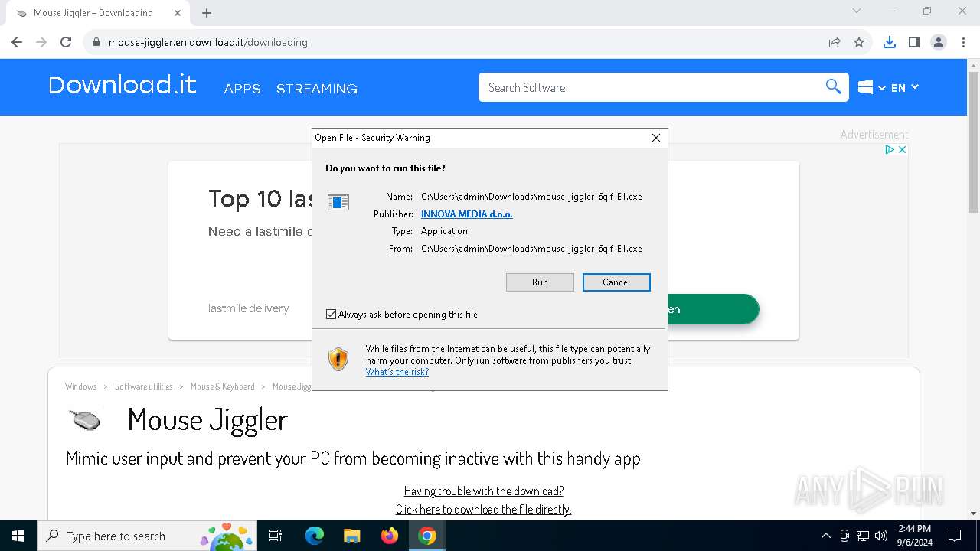Viewport: 980px width, 551px height.
Task: Click the Software utilities breadcrumb
Action: (144, 386)
